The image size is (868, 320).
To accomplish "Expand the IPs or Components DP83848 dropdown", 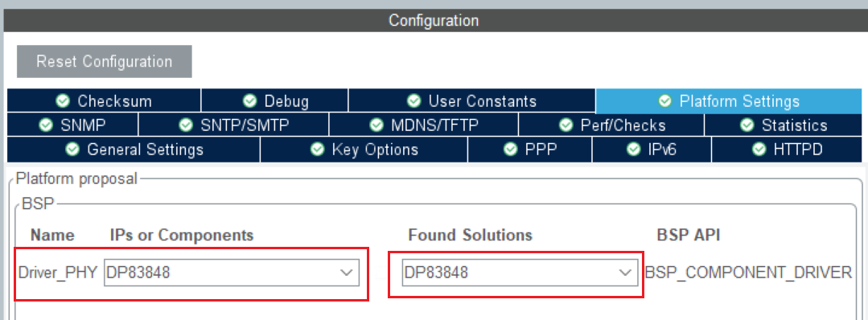I will point(232,273).
